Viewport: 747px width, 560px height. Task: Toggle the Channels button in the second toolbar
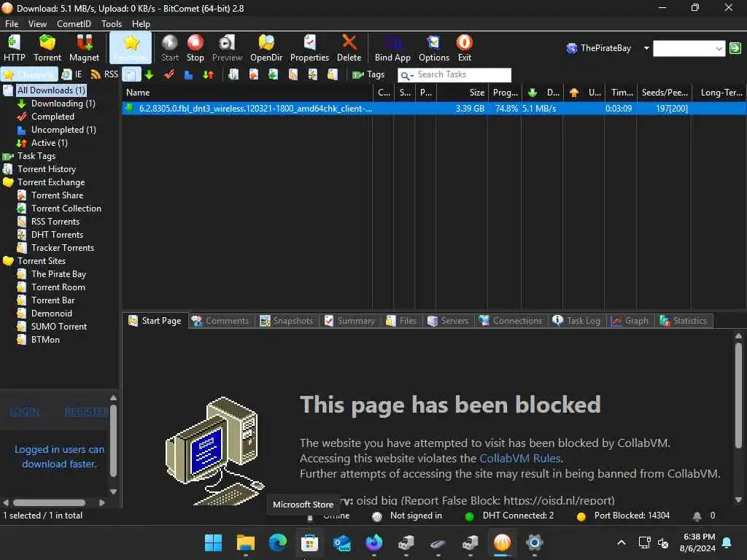[29, 75]
